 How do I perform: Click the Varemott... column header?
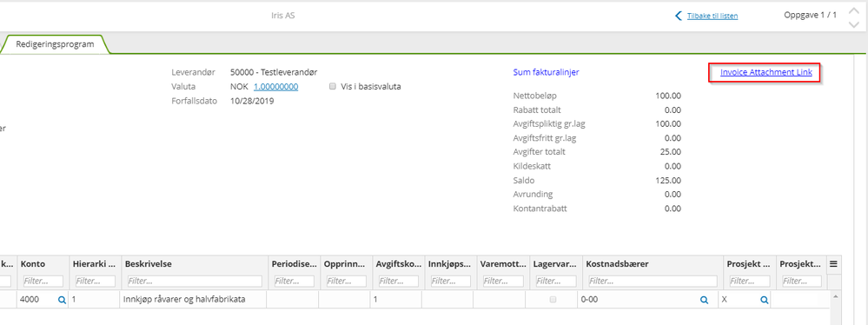(x=504, y=265)
